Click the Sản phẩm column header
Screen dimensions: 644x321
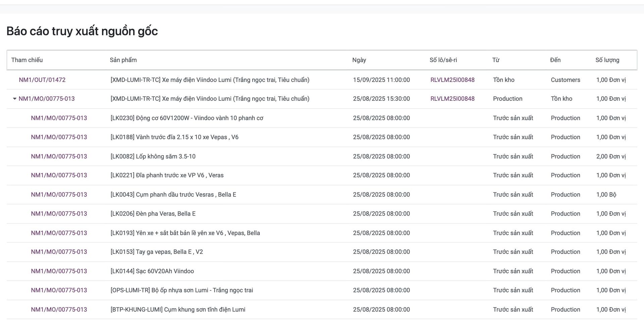pos(123,60)
